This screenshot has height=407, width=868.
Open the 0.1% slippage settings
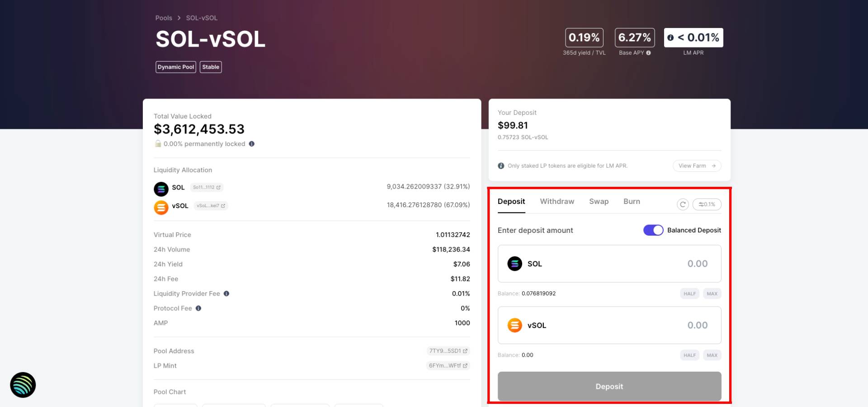(707, 204)
